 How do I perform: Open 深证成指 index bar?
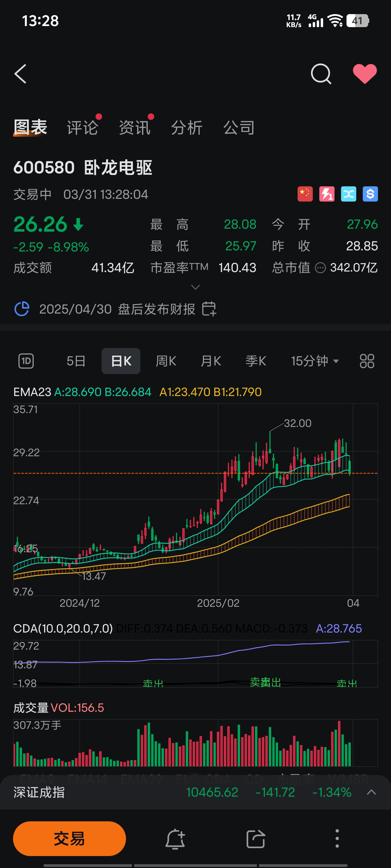(x=195, y=792)
